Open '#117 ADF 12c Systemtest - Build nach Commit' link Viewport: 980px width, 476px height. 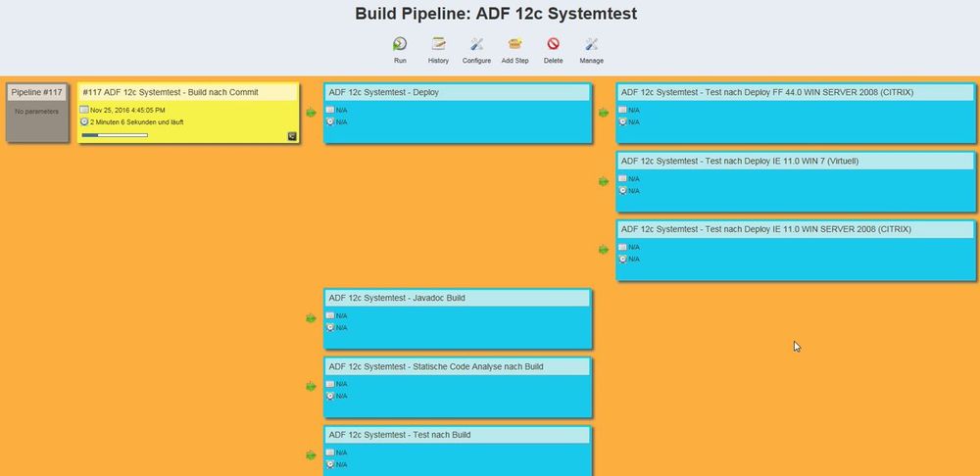[170, 92]
